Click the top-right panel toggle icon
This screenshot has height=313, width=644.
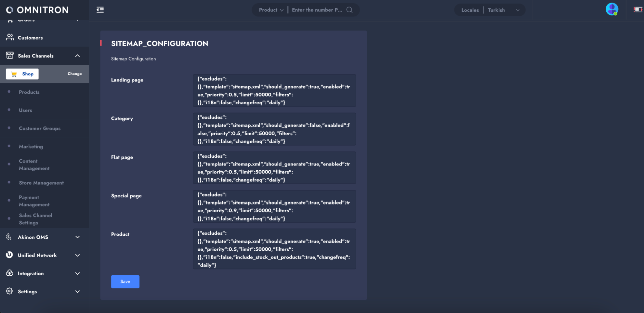pyautogui.click(x=638, y=10)
